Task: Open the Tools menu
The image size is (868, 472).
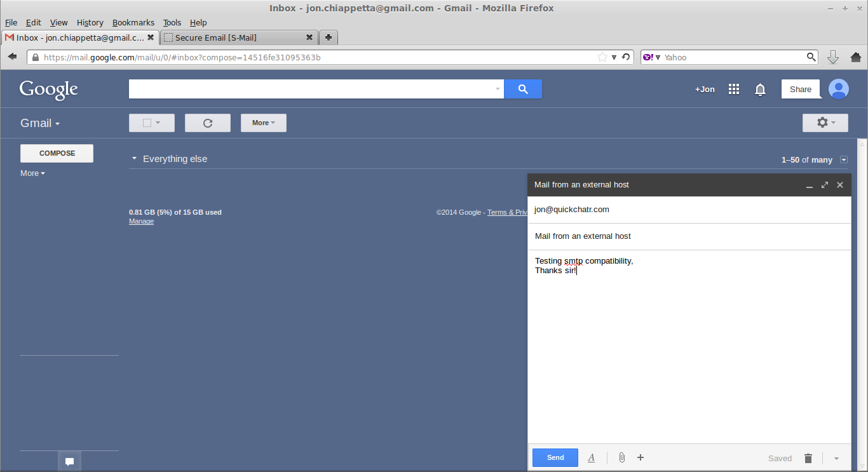Action: tap(172, 22)
